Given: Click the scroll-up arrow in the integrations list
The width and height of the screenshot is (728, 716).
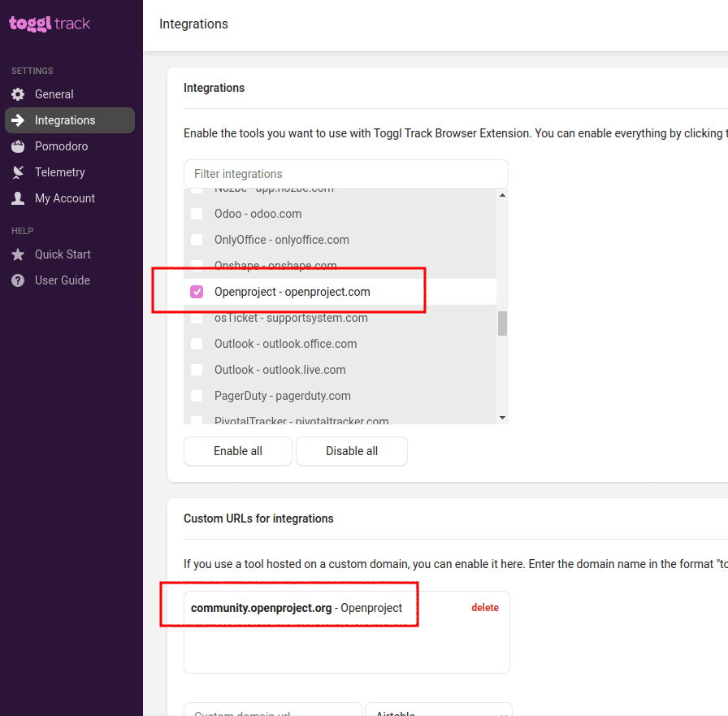Looking at the screenshot, I should [502, 194].
